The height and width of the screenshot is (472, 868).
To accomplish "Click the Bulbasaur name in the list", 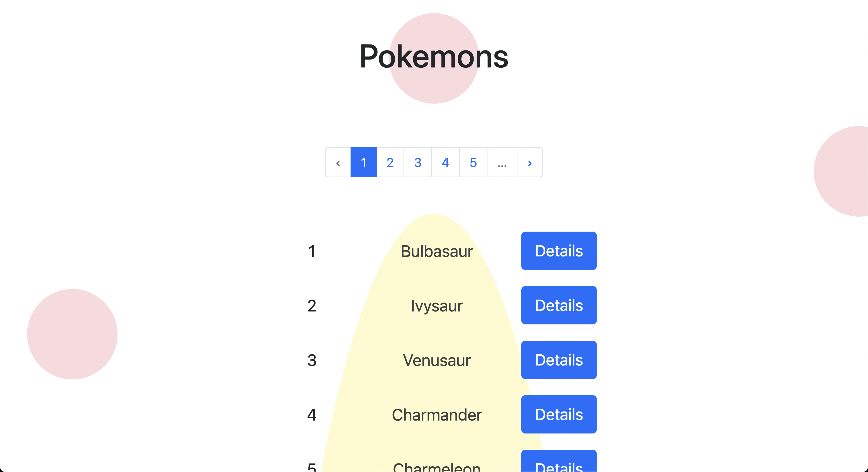I will coord(437,251).
